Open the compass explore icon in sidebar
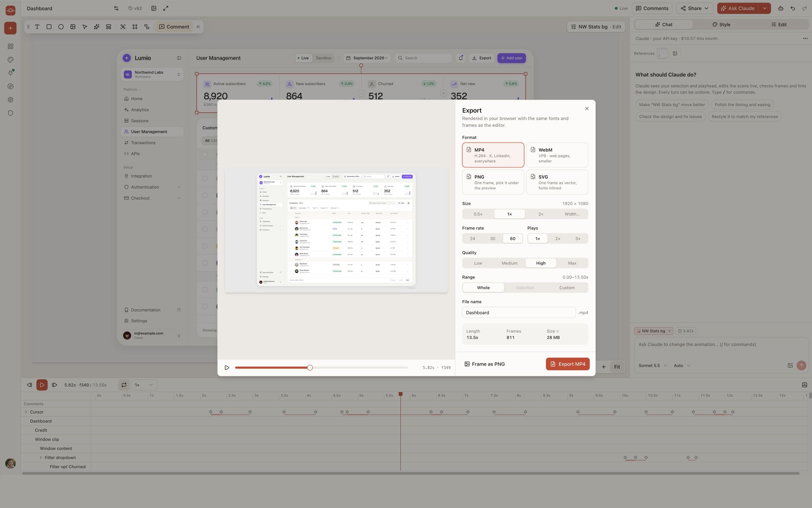This screenshot has width=812, height=508. pos(10,86)
